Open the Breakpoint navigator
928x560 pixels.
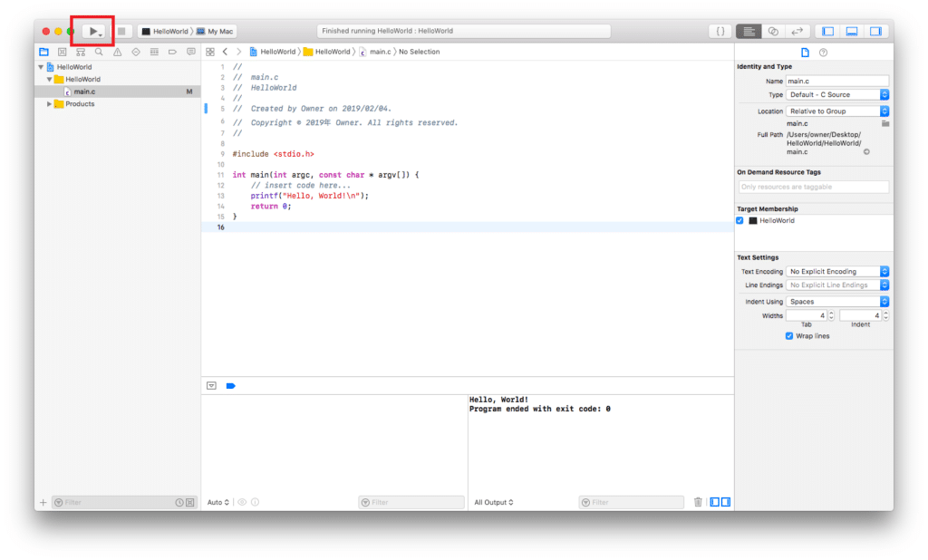pos(173,52)
